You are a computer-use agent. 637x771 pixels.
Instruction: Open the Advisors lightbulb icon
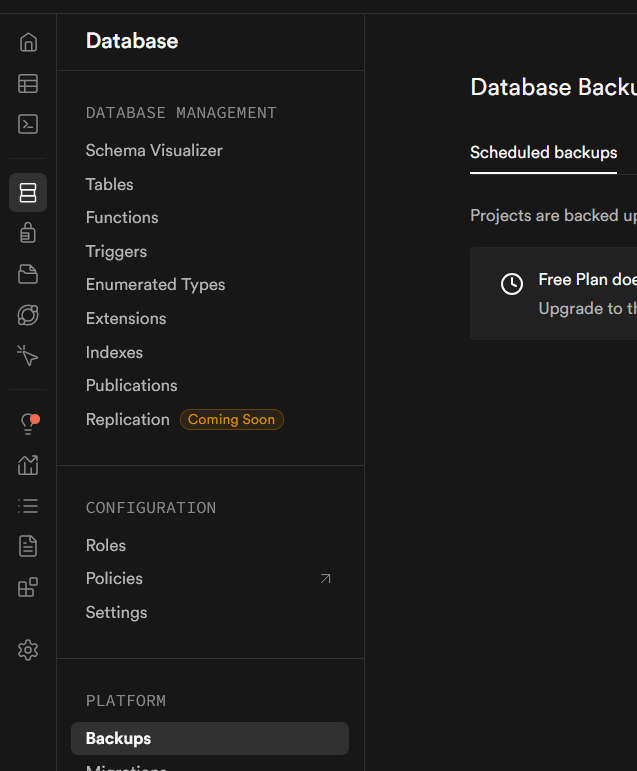pos(28,423)
